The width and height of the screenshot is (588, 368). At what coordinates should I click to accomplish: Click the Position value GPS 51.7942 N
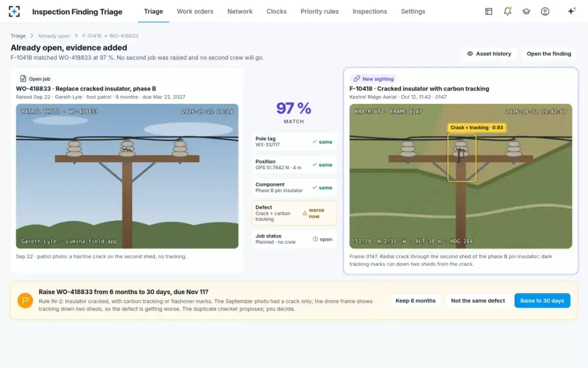point(278,168)
